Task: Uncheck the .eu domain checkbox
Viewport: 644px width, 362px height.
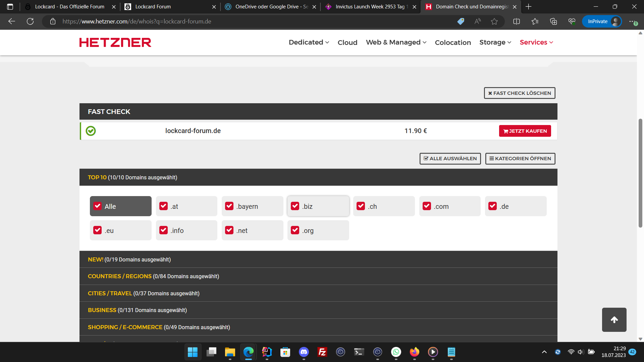Action: click(x=98, y=230)
